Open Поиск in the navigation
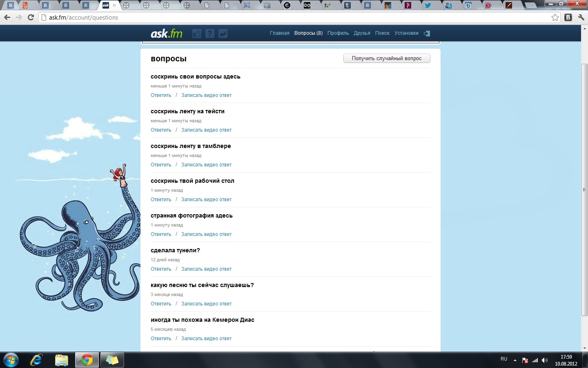Screen dimensions: 588x368 tap(382, 33)
